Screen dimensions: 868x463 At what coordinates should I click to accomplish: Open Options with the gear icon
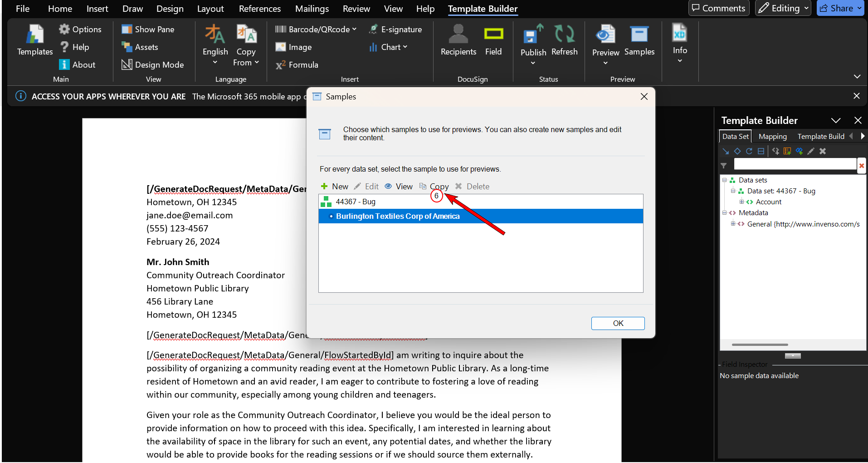(80, 29)
